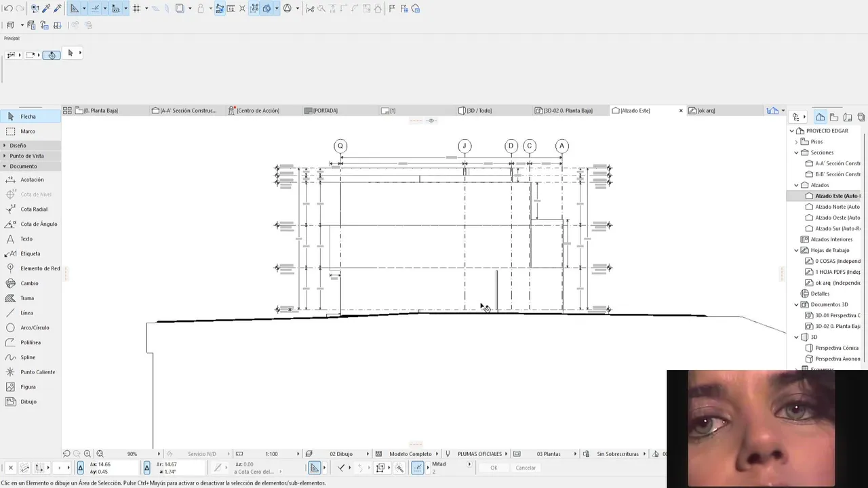The height and width of the screenshot is (488, 868).
Task: Click the OK button in the tracker bar
Action: pos(494,468)
